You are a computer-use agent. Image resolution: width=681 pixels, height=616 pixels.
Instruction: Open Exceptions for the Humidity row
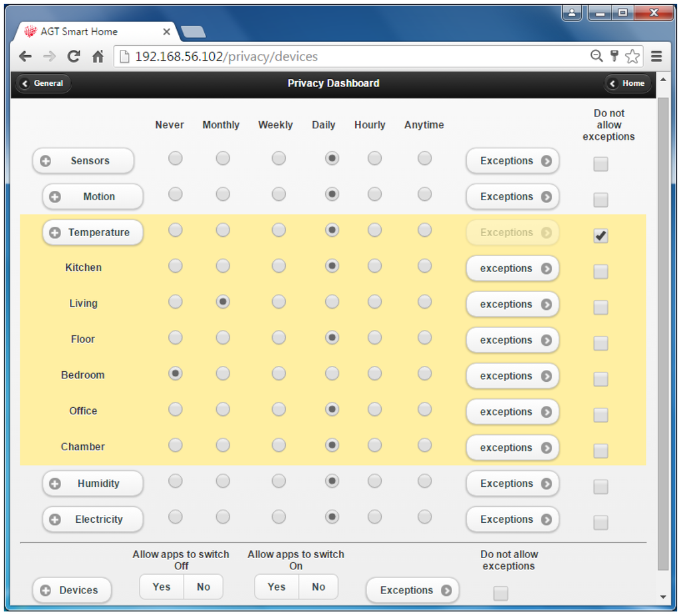tap(513, 484)
